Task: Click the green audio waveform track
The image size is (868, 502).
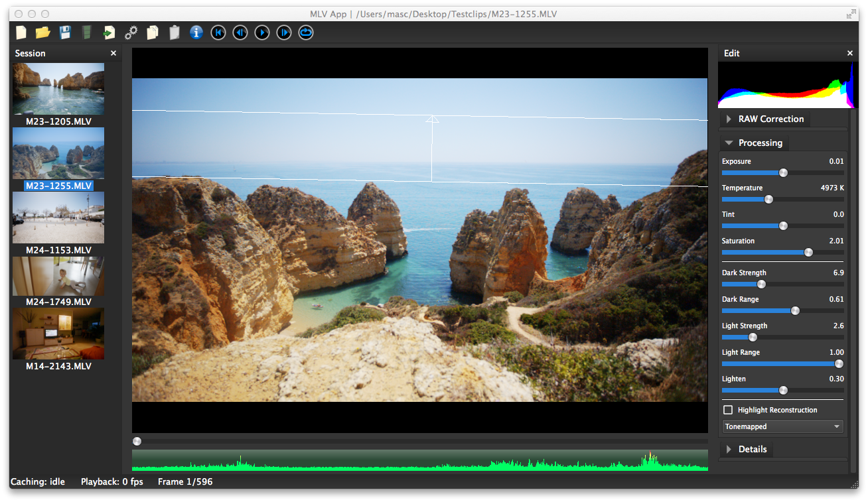Action: pos(419,460)
